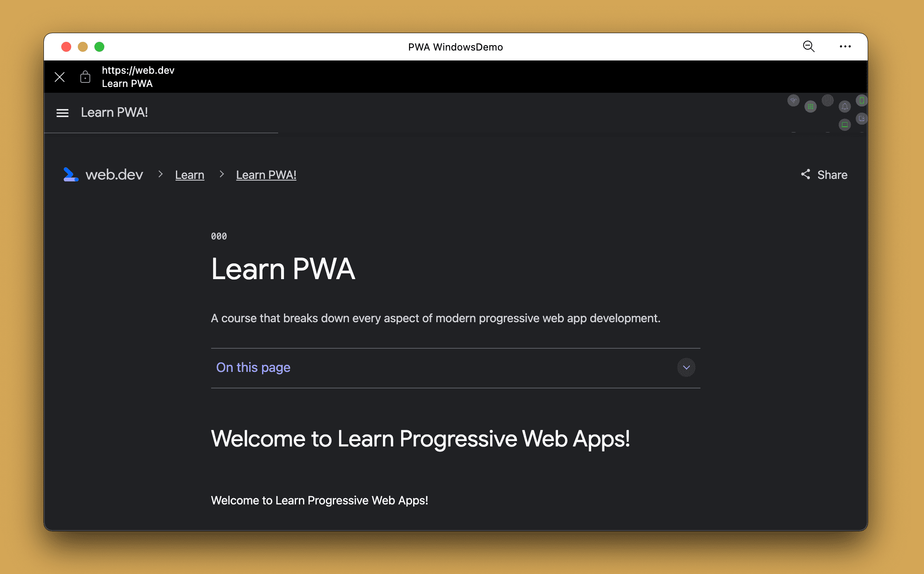Toggle the sidebar navigation menu
The width and height of the screenshot is (924, 574).
click(62, 112)
